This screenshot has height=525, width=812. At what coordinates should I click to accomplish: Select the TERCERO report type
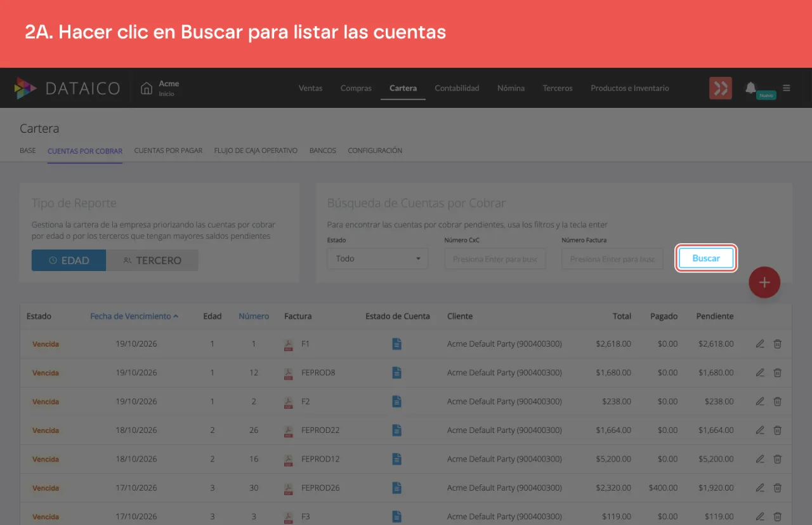pos(152,260)
